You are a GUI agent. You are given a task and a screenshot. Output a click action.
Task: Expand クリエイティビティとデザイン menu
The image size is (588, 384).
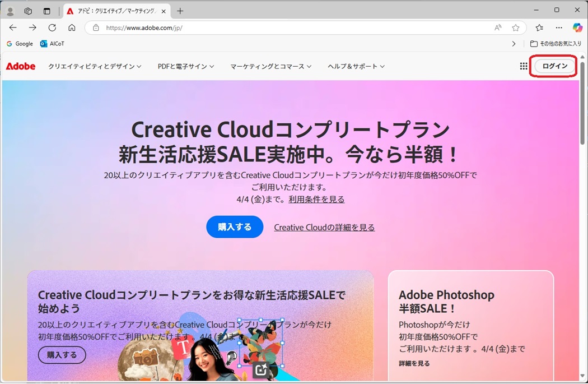[94, 66]
